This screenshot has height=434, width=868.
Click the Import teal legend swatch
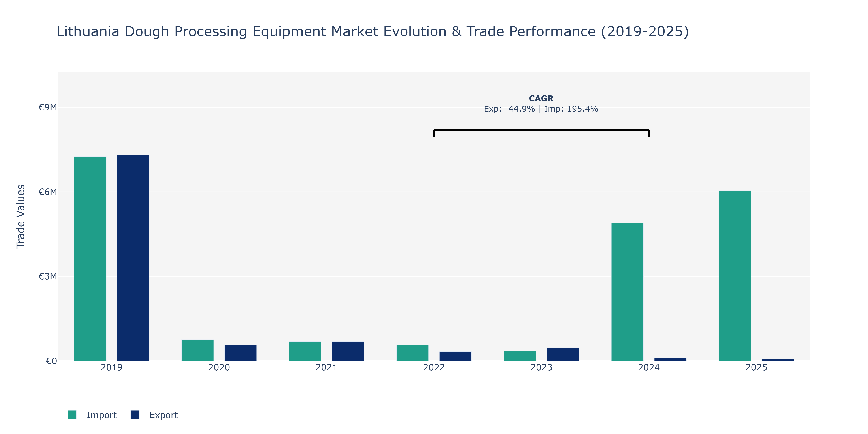[x=72, y=415]
